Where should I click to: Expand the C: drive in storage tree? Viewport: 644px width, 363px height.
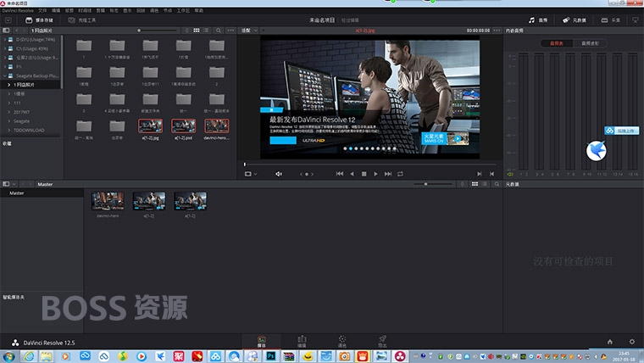[x=5, y=49]
